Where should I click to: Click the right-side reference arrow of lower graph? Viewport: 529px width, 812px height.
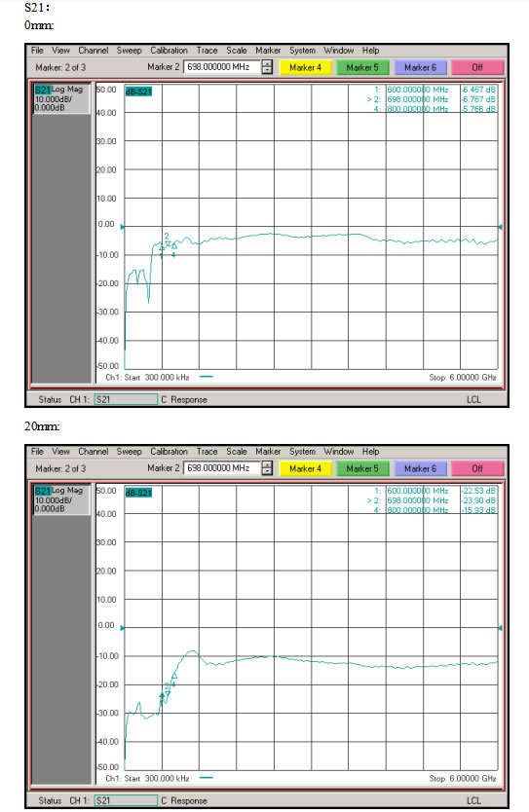[x=500, y=628]
